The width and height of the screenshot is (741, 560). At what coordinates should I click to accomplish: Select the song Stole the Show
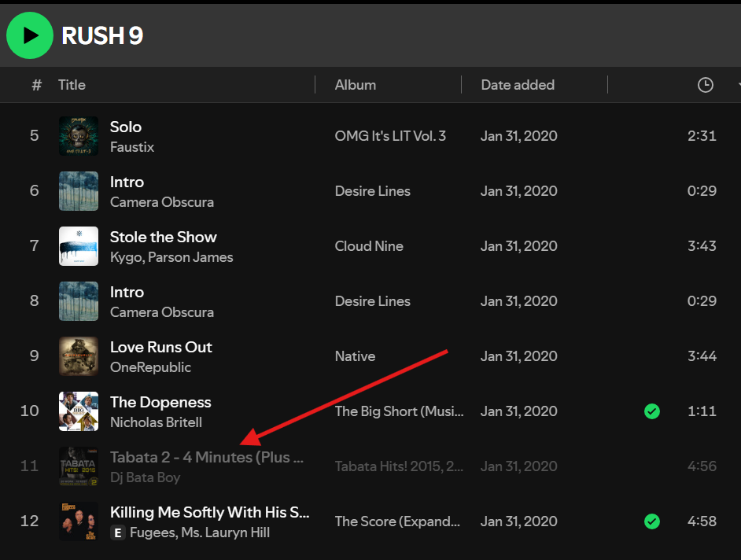tap(163, 237)
